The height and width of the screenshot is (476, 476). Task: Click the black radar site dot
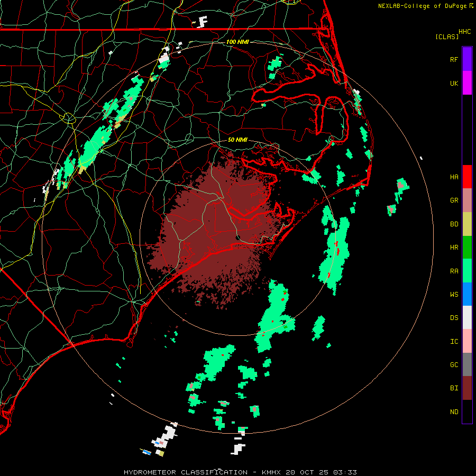click(238, 237)
